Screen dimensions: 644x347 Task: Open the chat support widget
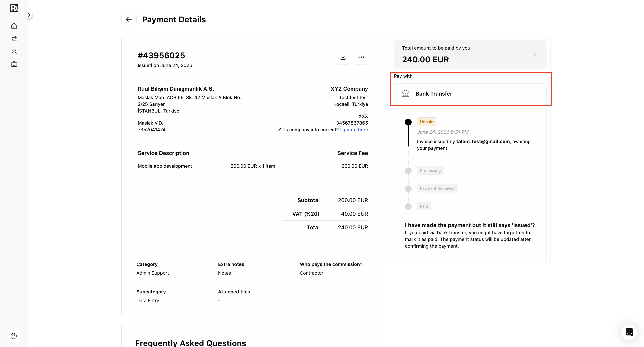point(629,332)
